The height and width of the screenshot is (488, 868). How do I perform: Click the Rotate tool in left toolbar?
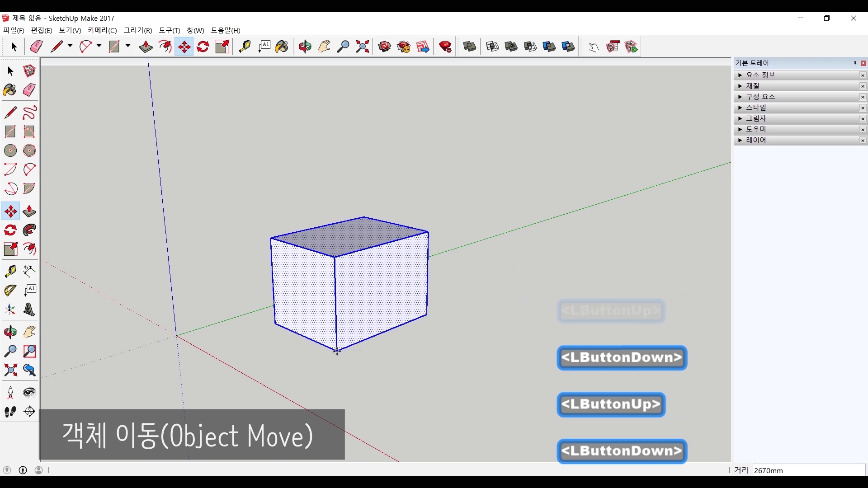(10, 230)
